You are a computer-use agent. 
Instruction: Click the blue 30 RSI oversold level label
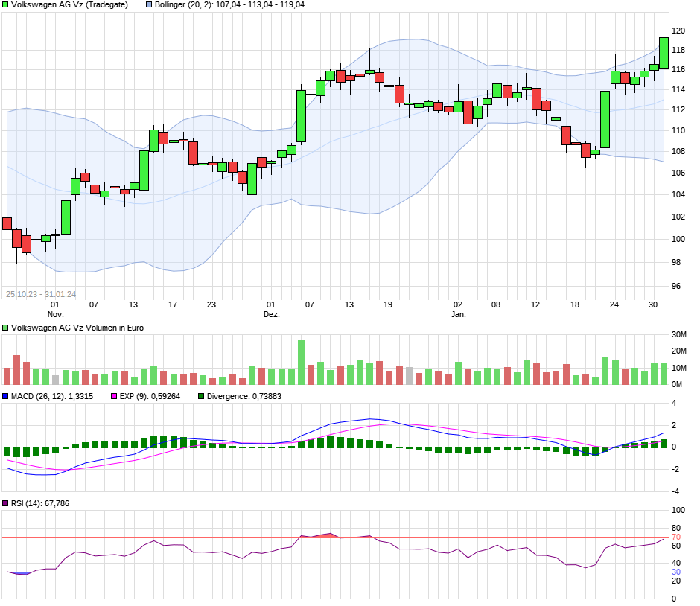(x=676, y=572)
